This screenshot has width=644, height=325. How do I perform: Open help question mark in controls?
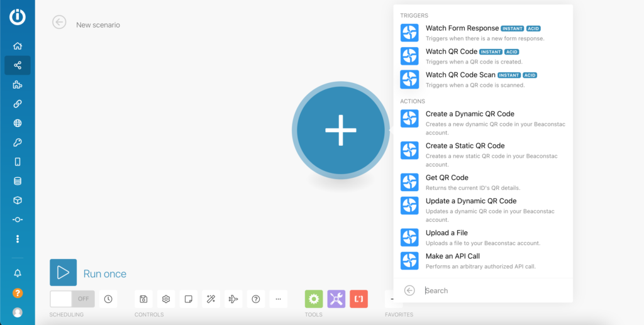pos(256,299)
